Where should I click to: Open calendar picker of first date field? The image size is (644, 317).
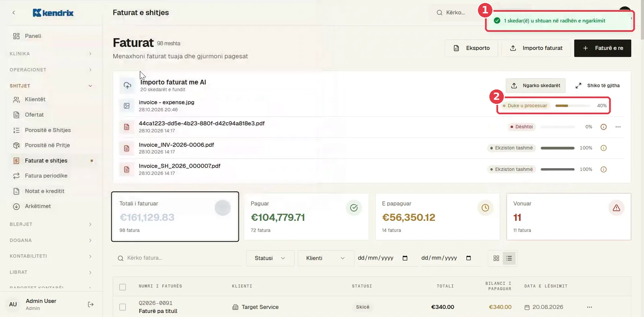(405, 258)
